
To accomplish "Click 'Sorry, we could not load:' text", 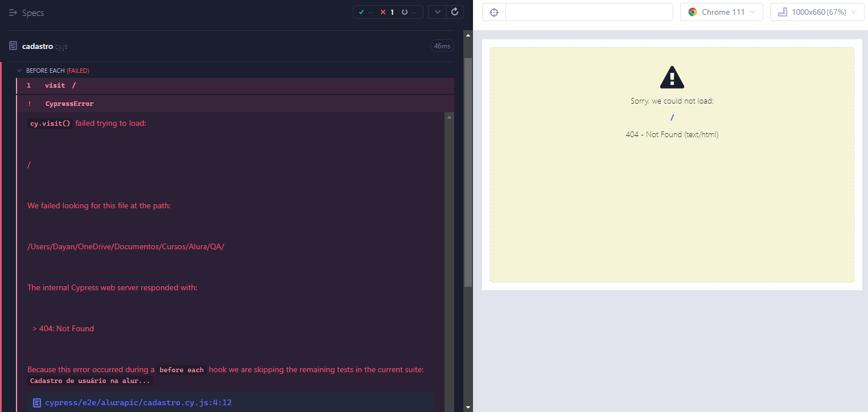I will click(672, 101).
